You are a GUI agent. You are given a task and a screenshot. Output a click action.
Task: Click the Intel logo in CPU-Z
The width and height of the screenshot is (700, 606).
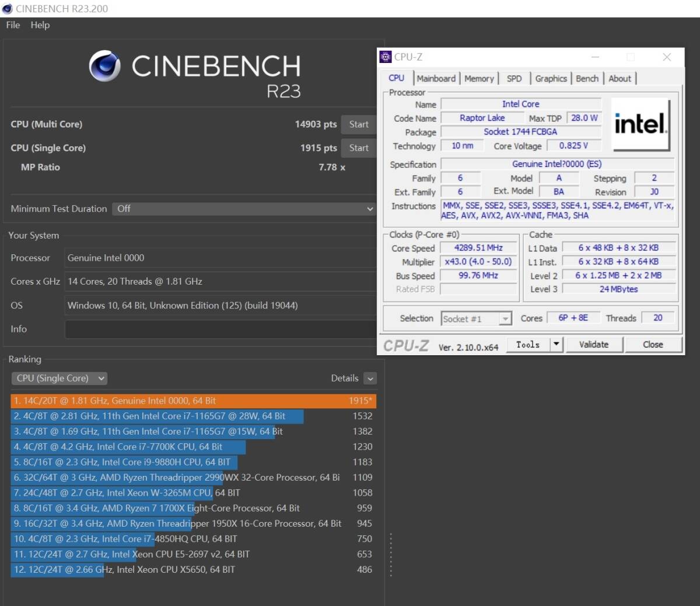point(640,124)
